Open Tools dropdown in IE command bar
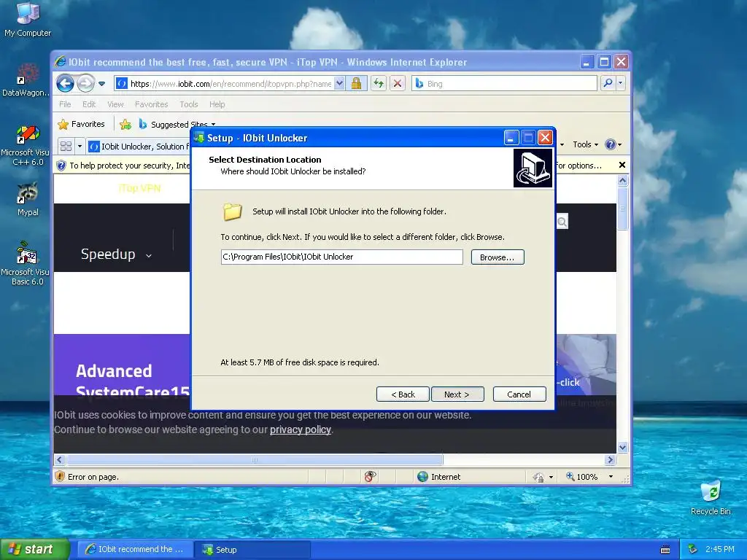The height and width of the screenshot is (560, 747). click(585, 144)
